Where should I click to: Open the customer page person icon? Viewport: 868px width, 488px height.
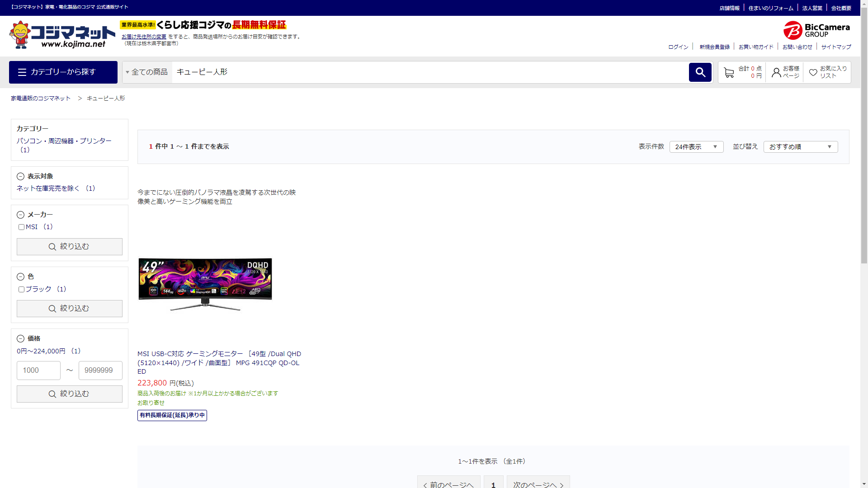pyautogui.click(x=776, y=72)
